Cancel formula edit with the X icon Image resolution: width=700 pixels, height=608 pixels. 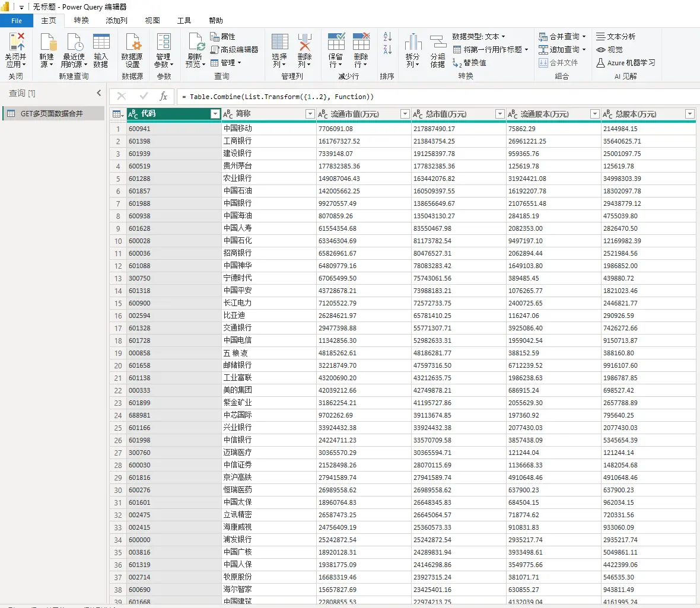coord(122,96)
